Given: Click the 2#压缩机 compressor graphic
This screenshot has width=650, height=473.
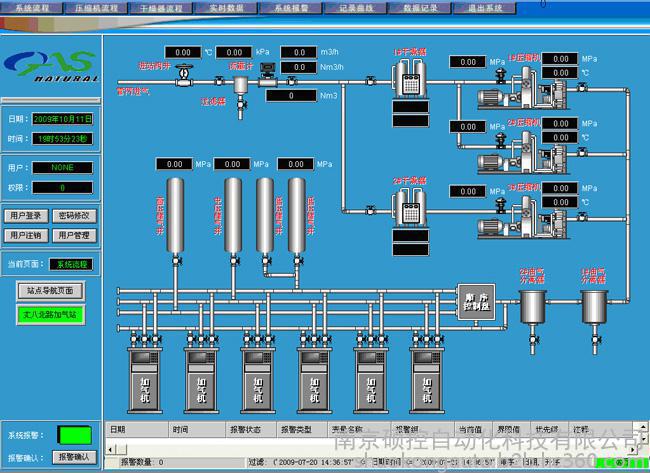Looking at the screenshot, I should pos(522,153).
